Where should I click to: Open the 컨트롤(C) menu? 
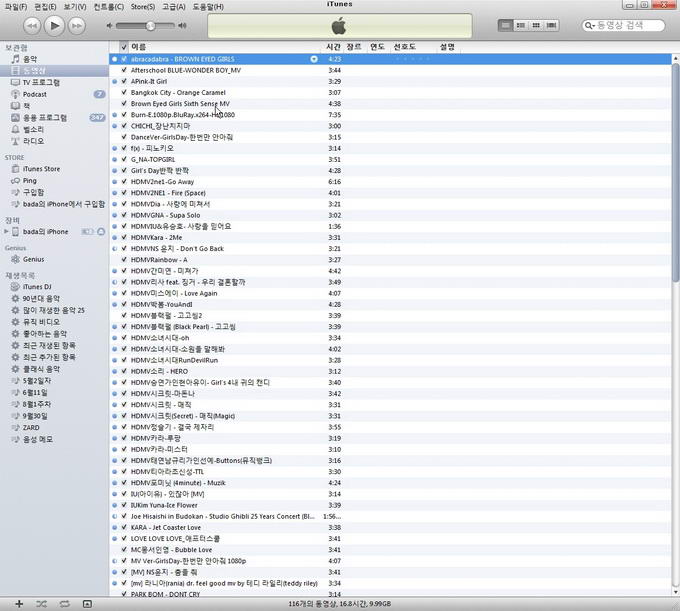109,7
